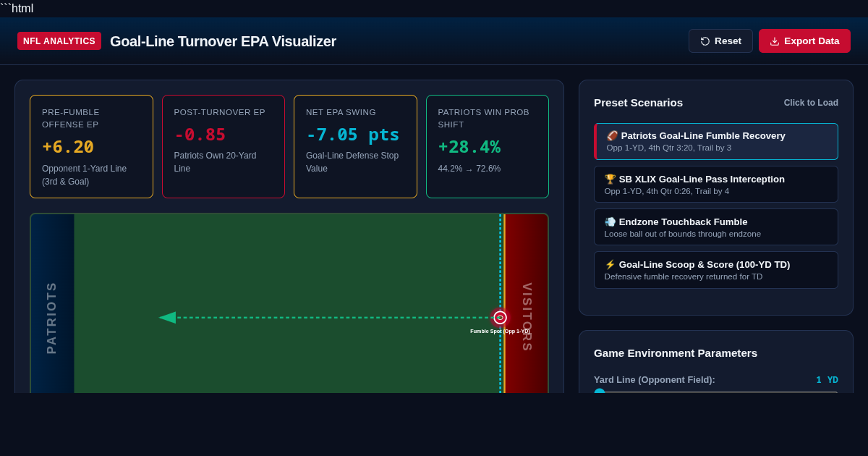Image resolution: width=868 pixels, height=456 pixels.
Task: Click the 44.2% → 72.6% shift text
Action: click(469, 169)
